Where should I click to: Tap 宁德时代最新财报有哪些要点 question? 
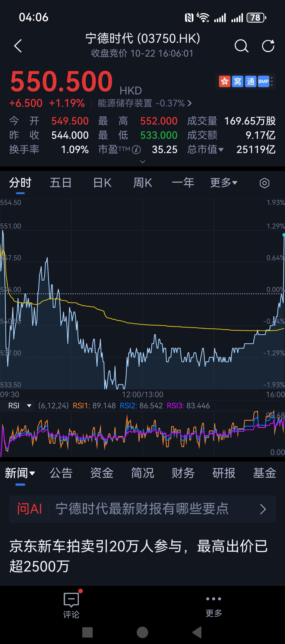142,509
